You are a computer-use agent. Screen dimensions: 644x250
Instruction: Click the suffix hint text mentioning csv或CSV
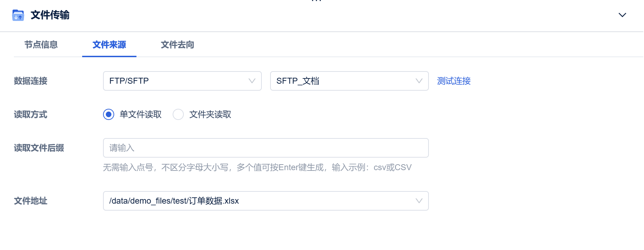point(257,167)
